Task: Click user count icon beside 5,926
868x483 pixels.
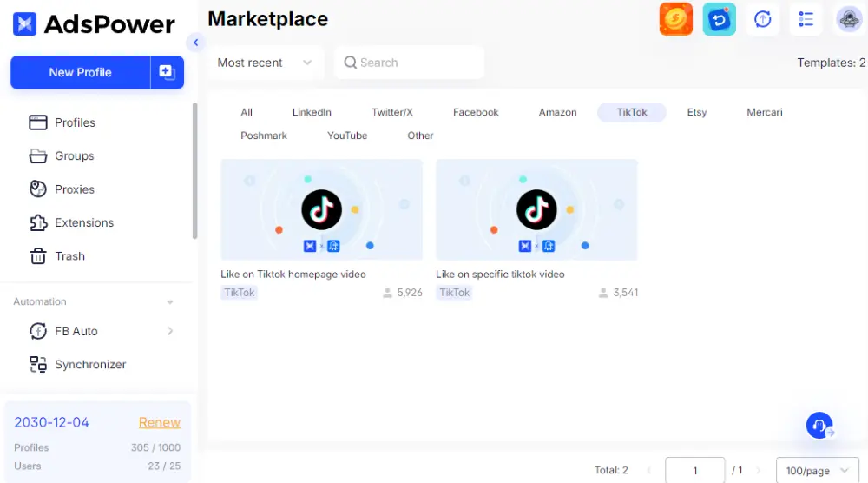Action: click(x=387, y=293)
